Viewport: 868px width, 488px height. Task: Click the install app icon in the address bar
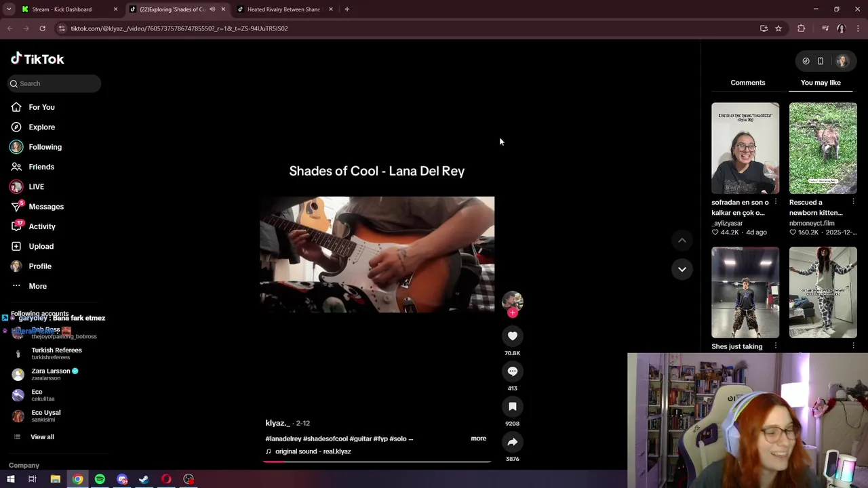point(764,28)
